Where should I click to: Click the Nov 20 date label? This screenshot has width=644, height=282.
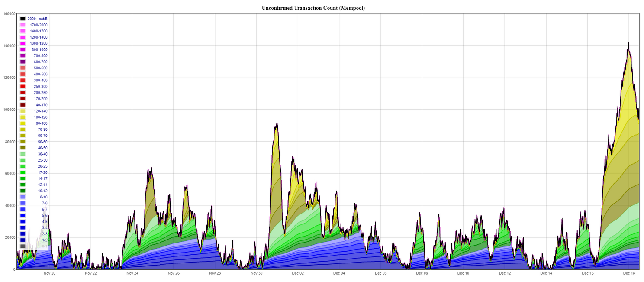click(50, 273)
